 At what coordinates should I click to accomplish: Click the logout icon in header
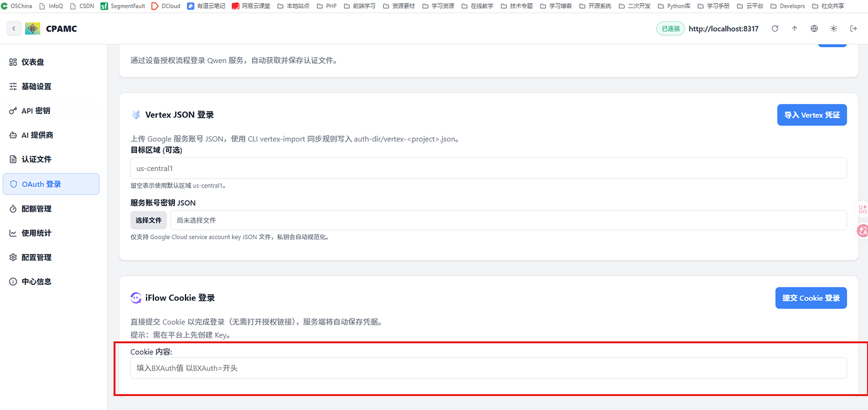[854, 29]
